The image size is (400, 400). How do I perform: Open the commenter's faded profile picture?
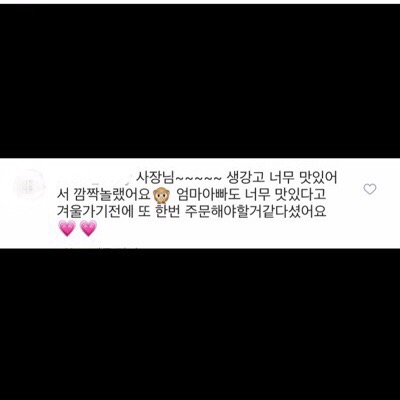[x=29, y=185]
